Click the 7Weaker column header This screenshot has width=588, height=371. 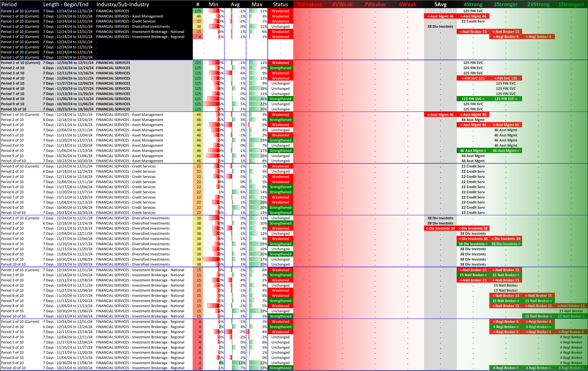[x=375, y=4]
